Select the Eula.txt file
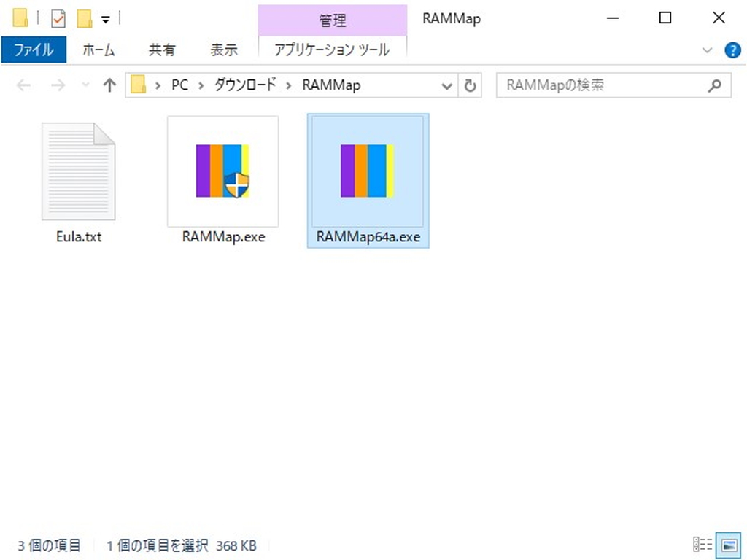Viewport: 747px width, 560px height. tap(78, 173)
